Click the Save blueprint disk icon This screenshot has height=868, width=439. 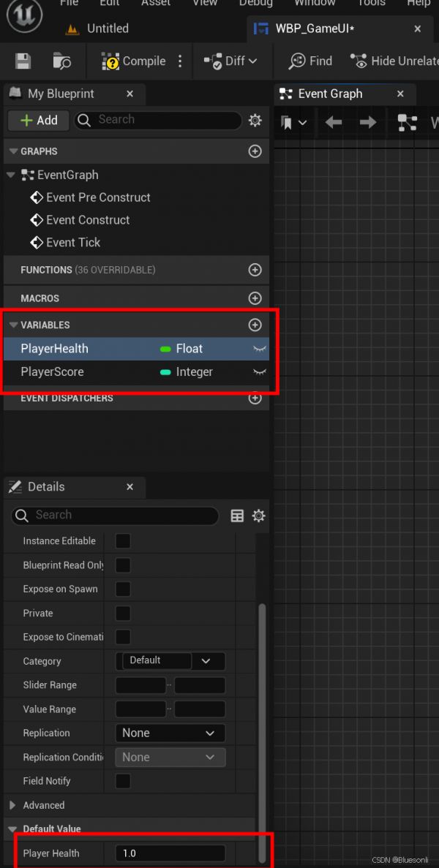[x=23, y=61]
